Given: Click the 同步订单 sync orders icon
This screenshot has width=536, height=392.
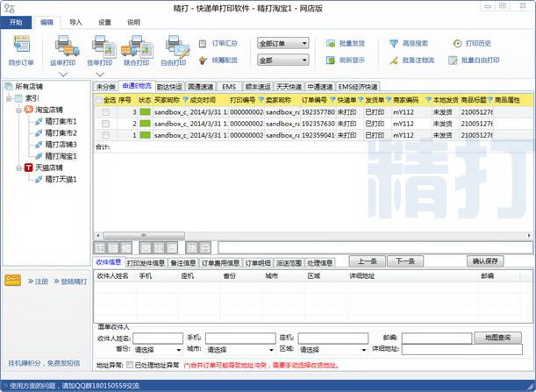Looking at the screenshot, I should (22, 44).
